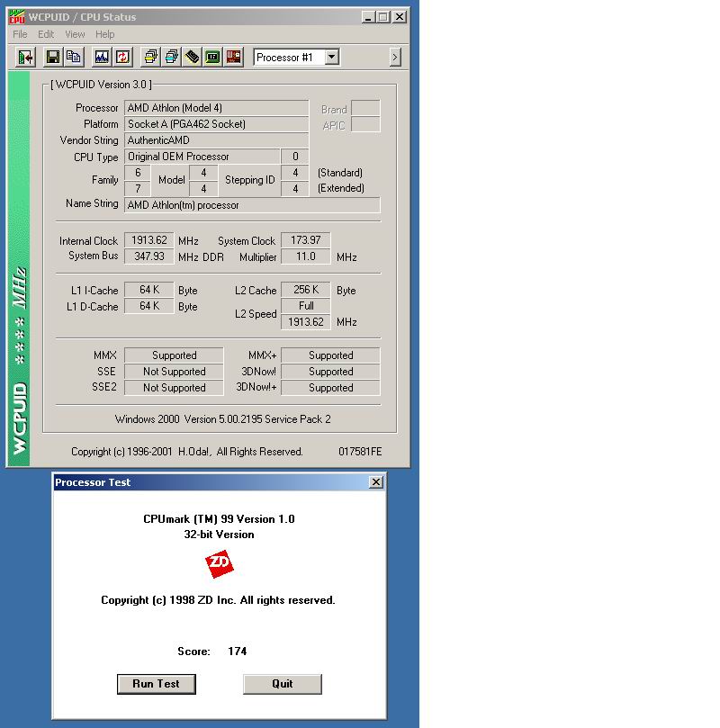Click the WCPUID title bar application icon
Image resolution: width=720 pixels, height=728 pixels.
17,17
